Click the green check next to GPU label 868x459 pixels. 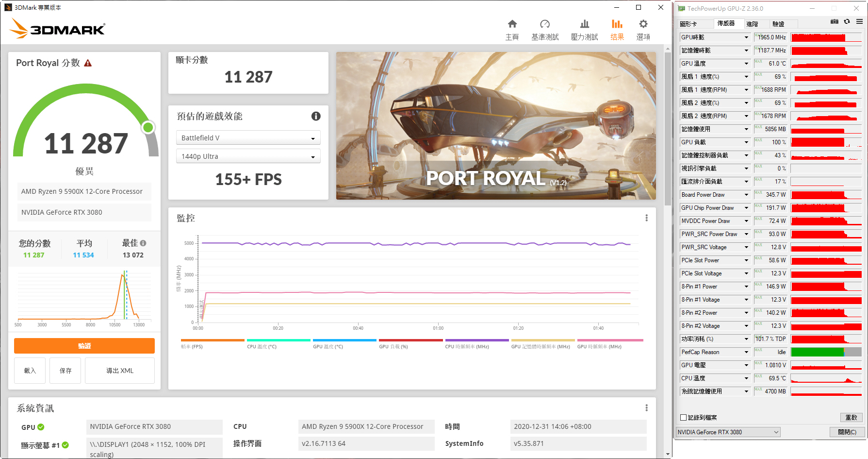coord(41,427)
